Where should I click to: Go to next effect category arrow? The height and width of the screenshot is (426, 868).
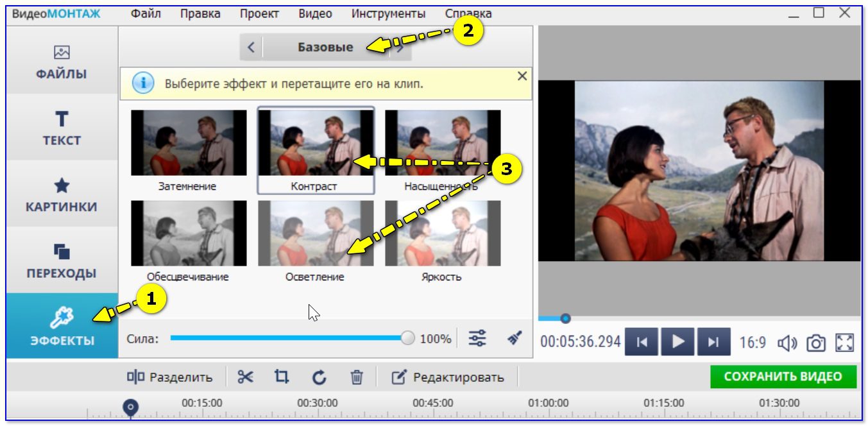click(400, 47)
